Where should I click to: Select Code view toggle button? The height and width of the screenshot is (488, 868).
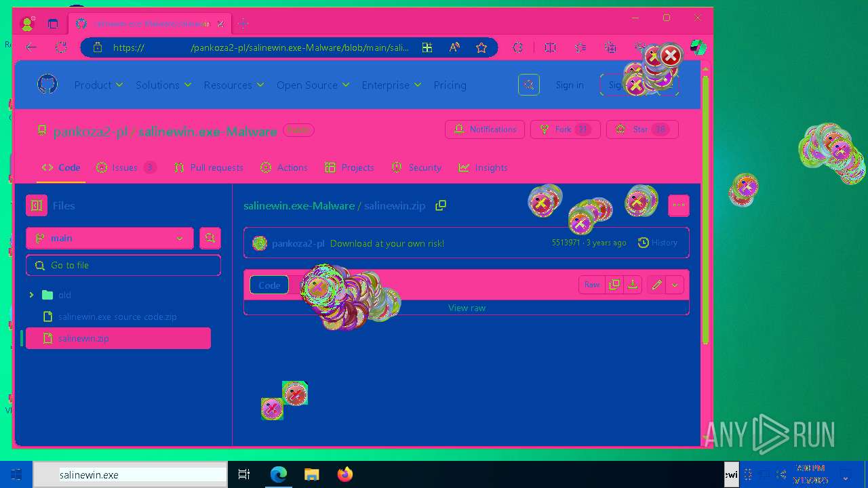tap(269, 285)
